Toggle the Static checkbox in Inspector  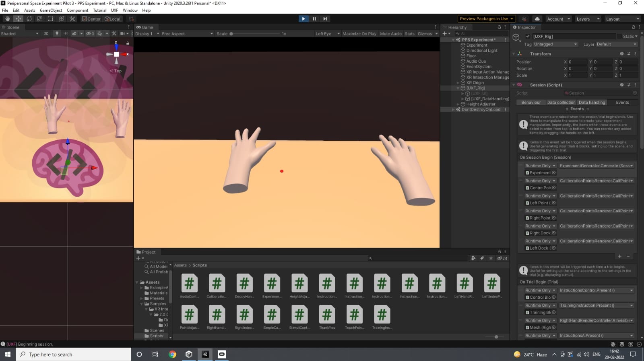click(x=619, y=36)
